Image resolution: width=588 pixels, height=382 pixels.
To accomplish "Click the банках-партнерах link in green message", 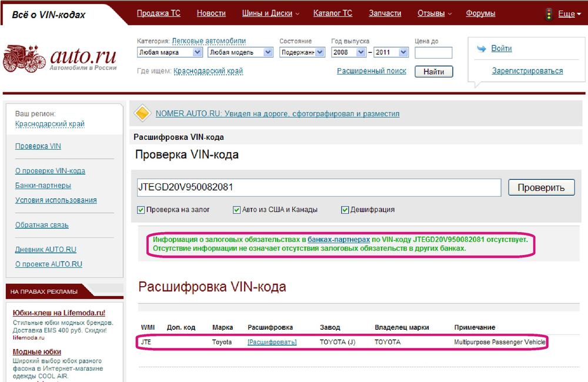I will [x=339, y=240].
